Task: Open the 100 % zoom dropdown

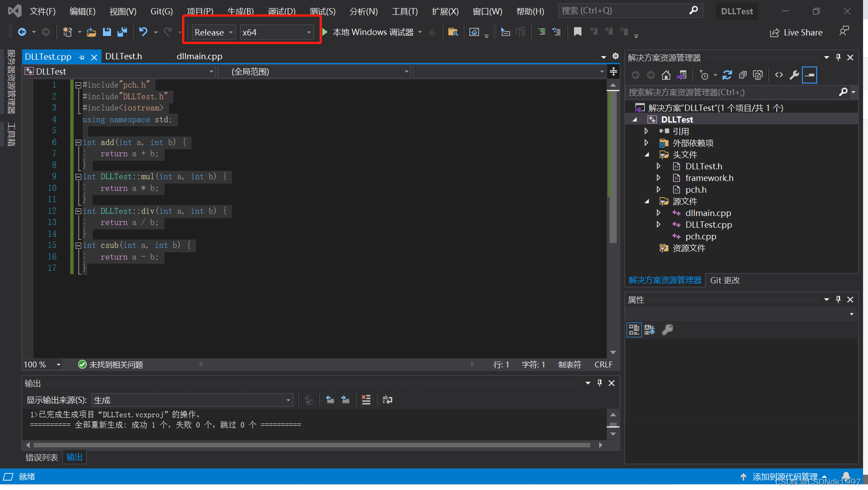Action: [42, 365]
